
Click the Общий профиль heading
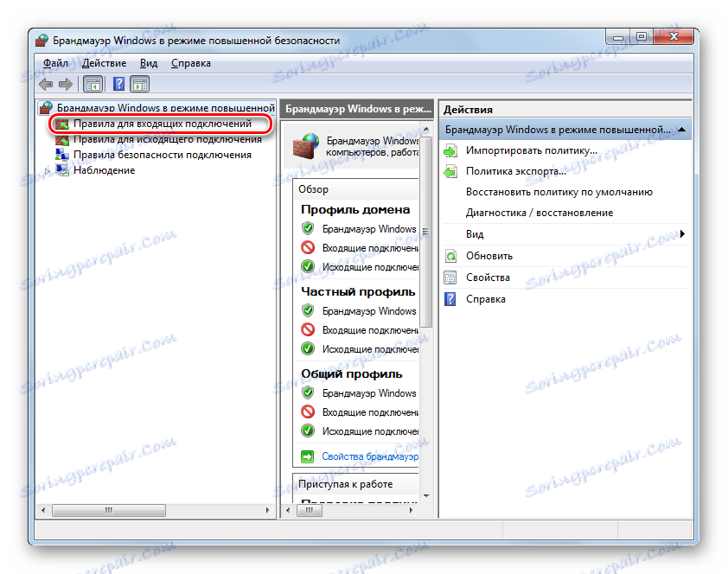click(352, 374)
